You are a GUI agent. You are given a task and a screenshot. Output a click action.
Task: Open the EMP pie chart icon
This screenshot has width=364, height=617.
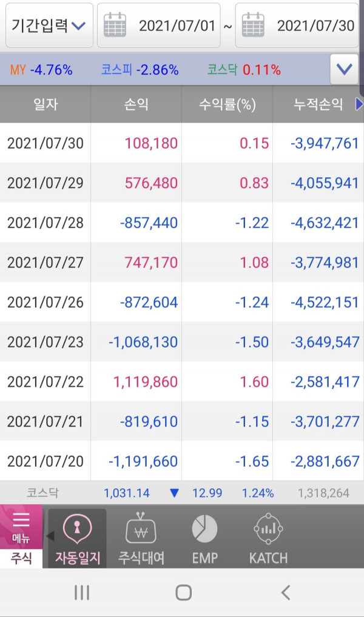204,528
